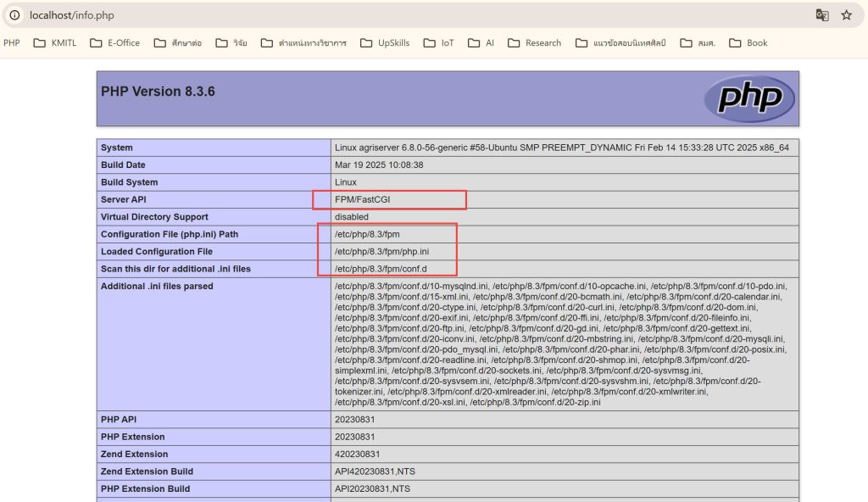Image resolution: width=868 pixels, height=502 pixels.
Task: Click the System row label
Action: click(x=117, y=148)
